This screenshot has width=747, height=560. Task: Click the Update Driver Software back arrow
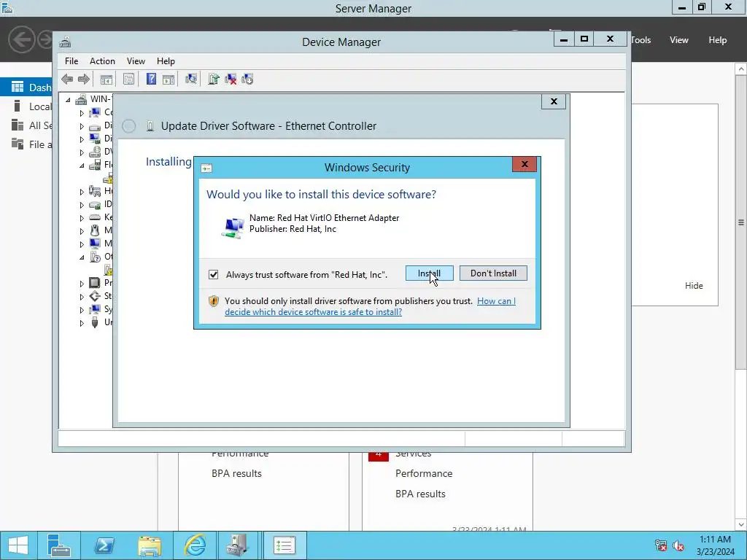128,126
